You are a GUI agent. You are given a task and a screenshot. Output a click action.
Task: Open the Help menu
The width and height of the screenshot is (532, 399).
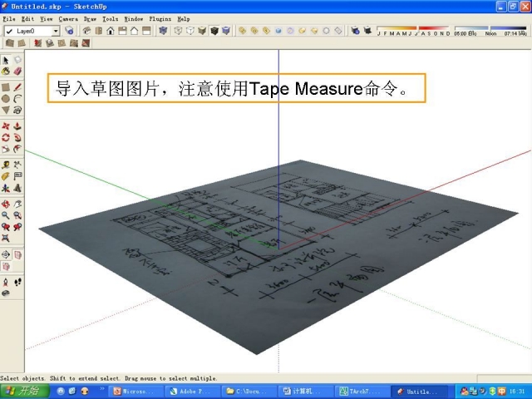183,19
